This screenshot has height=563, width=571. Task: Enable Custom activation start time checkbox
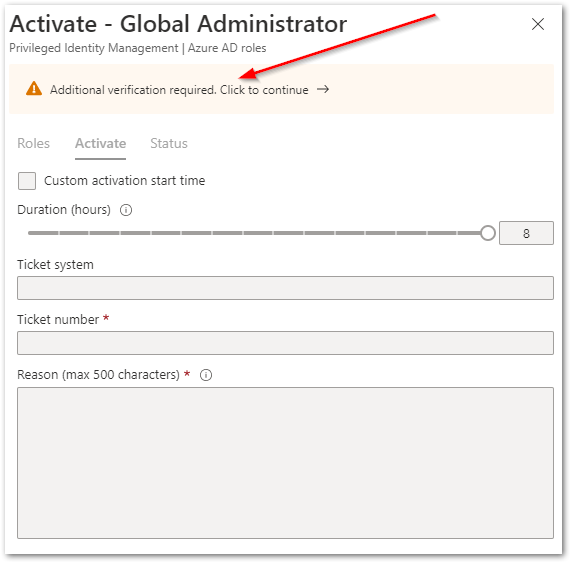point(27,181)
